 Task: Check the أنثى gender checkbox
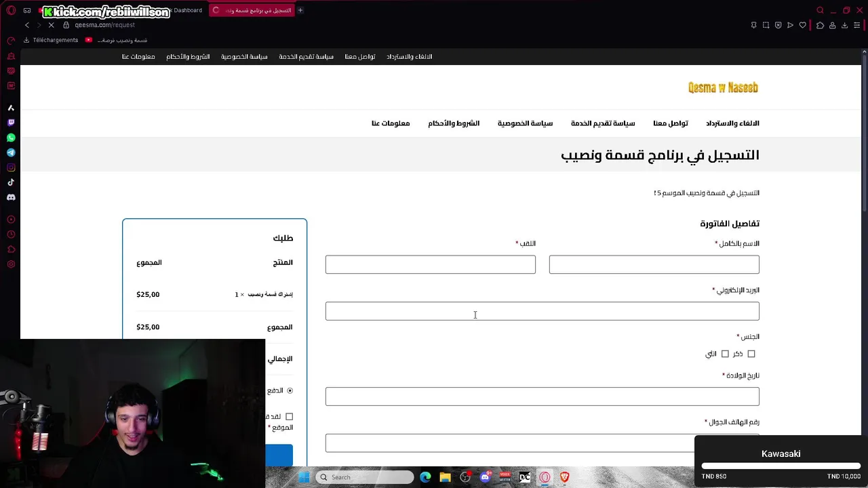725,354
